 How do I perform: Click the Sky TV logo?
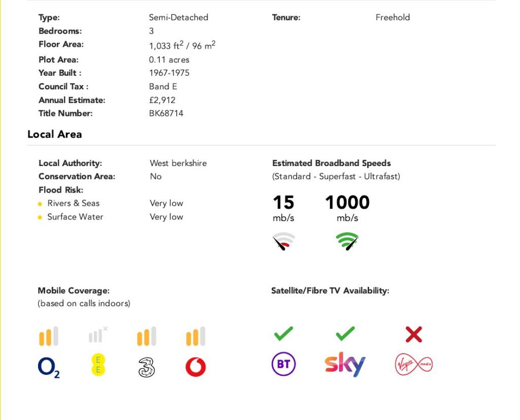(345, 364)
